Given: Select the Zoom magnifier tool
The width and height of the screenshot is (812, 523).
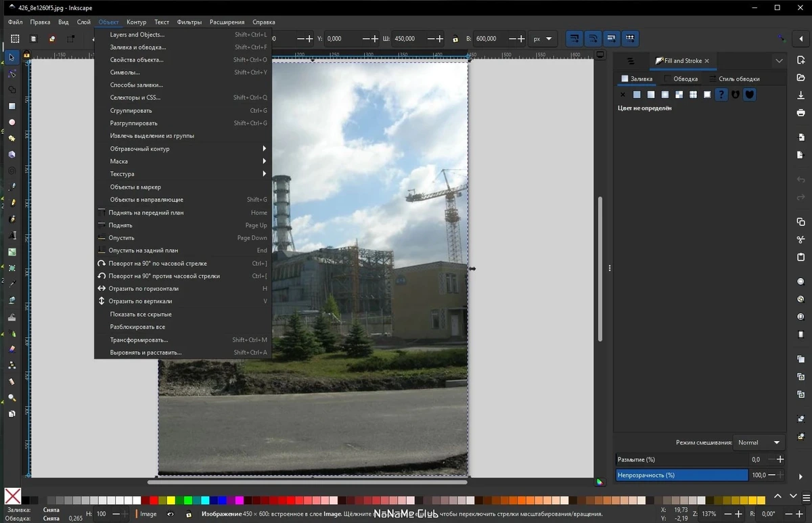Looking at the screenshot, I should pyautogui.click(x=12, y=398).
